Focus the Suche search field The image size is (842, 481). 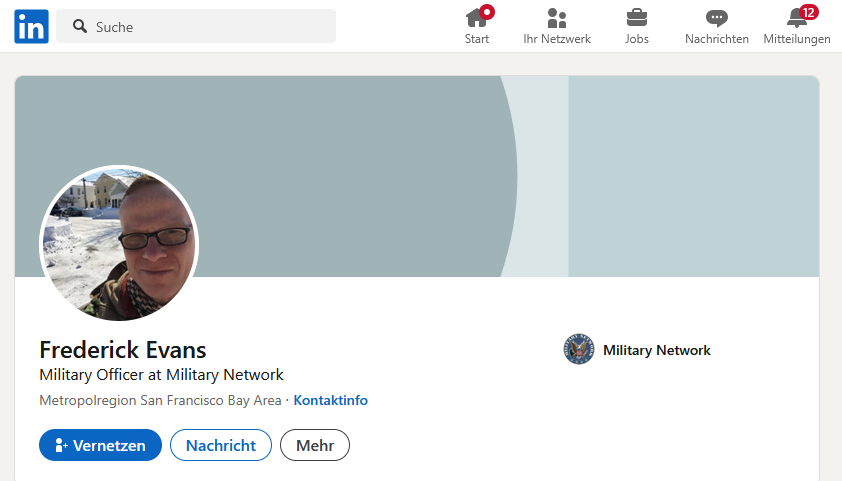(196, 26)
